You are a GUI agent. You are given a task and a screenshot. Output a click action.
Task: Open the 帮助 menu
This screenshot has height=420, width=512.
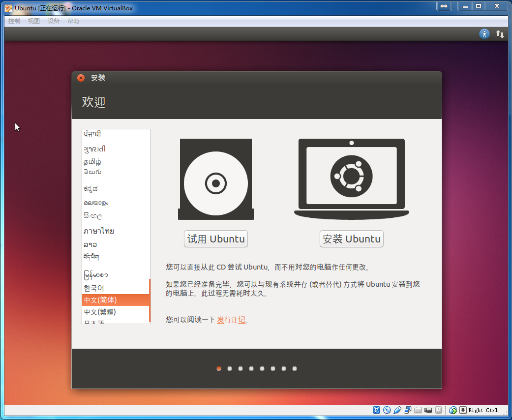(73, 21)
